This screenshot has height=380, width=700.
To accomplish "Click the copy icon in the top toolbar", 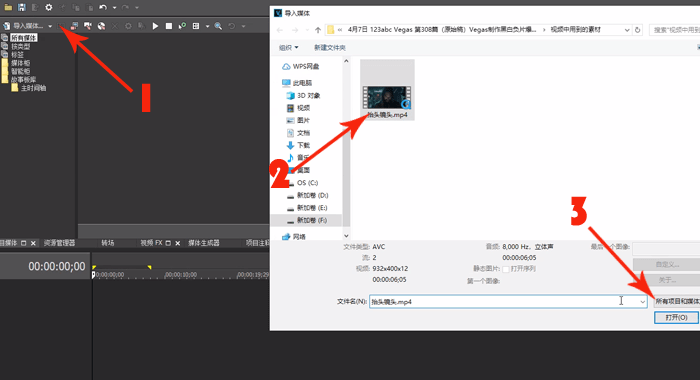I will 76,7.
